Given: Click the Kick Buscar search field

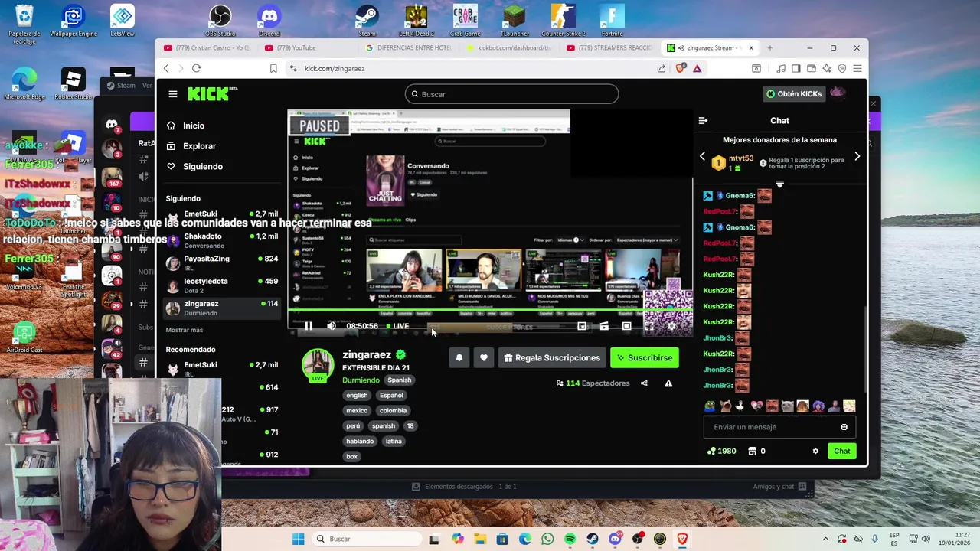Looking at the screenshot, I should tap(511, 94).
